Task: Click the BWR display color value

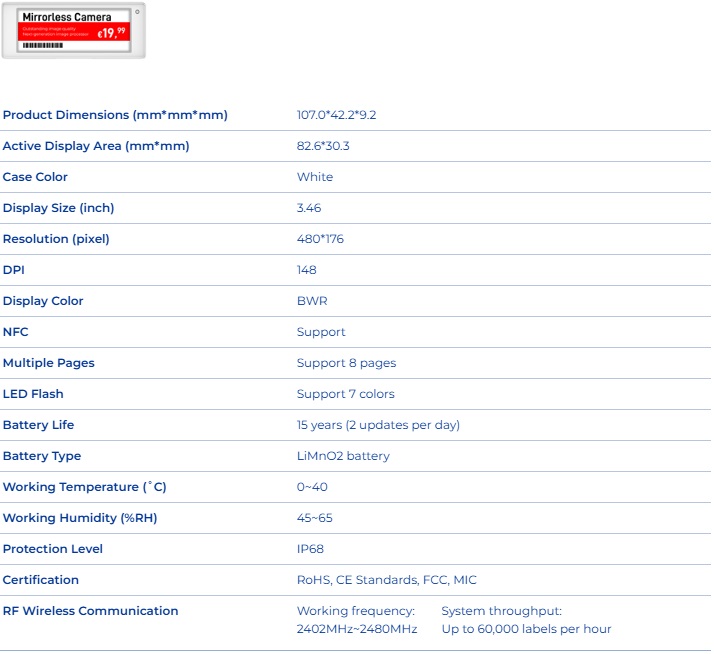Action: pyautogui.click(x=312, y=301)
